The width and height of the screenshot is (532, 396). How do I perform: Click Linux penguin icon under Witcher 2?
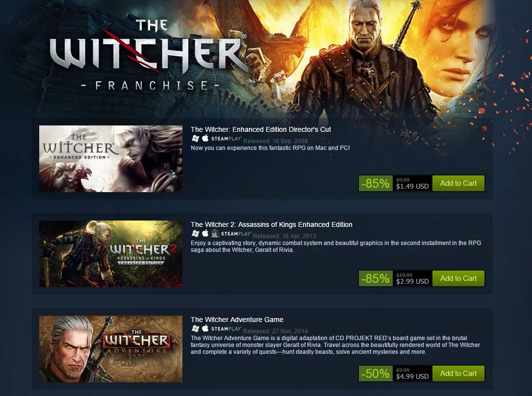point(215,233)
